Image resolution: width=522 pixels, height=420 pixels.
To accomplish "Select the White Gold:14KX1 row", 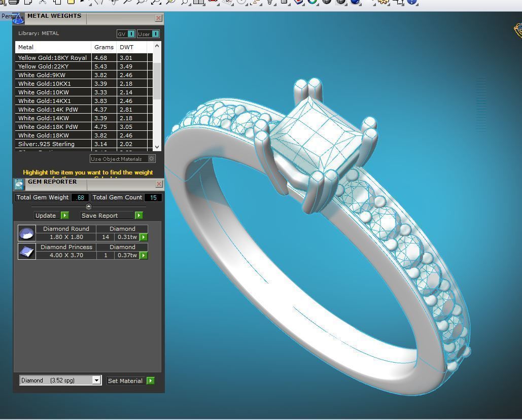I will click(x=84, y=101).
